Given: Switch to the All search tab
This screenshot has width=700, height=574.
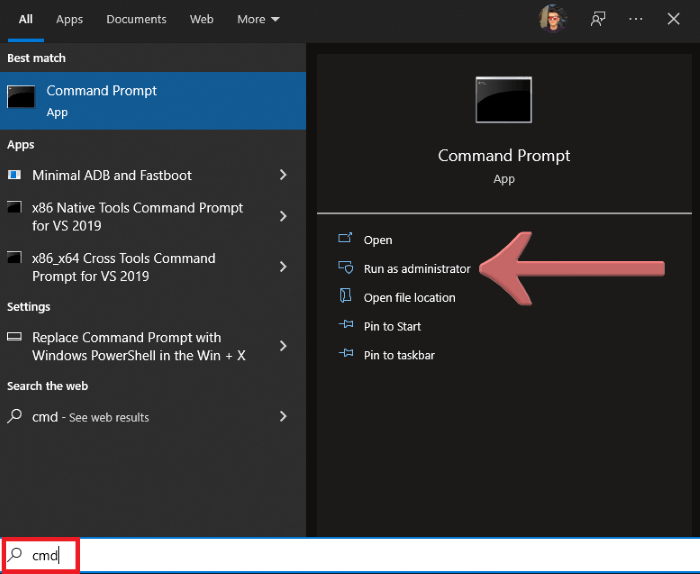Looking at the screenshot, I should coord(25,19).
